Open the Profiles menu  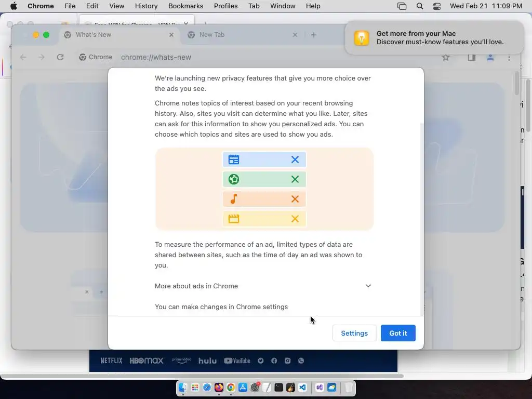coord(225,6)
